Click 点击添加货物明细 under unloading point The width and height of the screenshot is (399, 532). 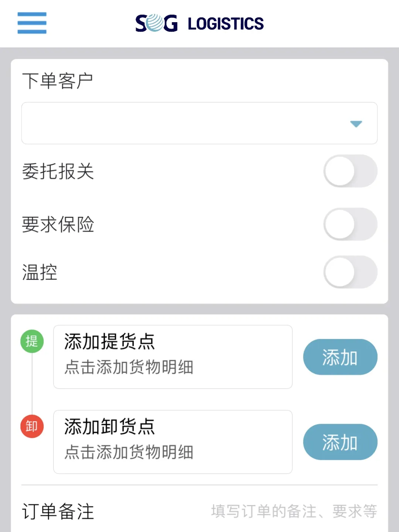click(x=129, y=453)
